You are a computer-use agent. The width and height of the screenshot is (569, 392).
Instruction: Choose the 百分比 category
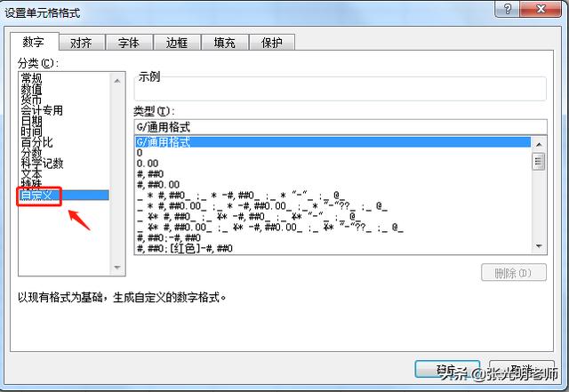click(36, 142)
